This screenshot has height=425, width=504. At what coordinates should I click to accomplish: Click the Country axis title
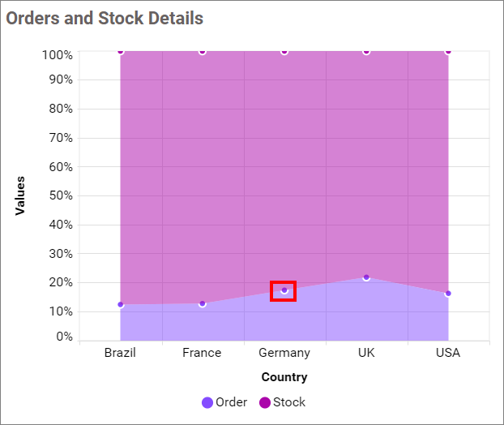[284, 377]
